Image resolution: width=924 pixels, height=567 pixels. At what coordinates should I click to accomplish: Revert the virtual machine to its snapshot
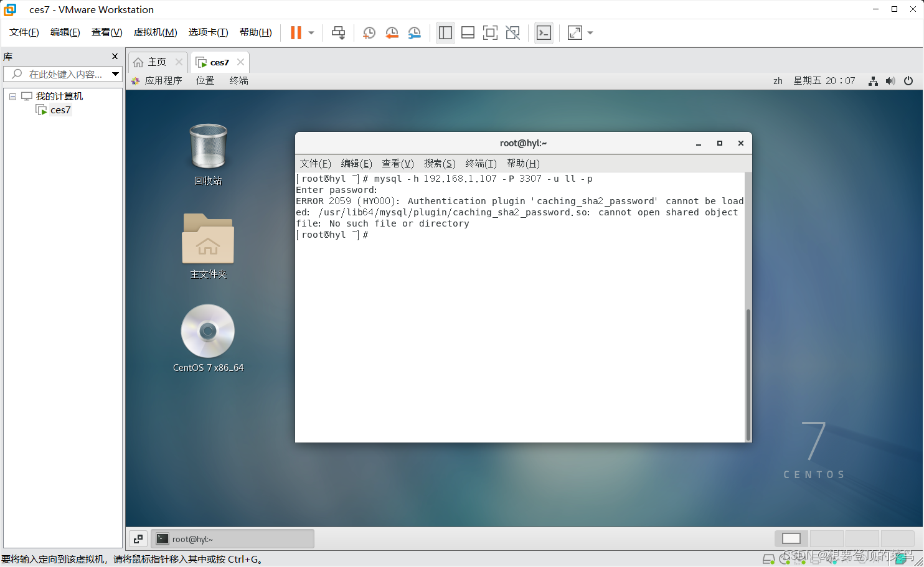coord(392,33)
